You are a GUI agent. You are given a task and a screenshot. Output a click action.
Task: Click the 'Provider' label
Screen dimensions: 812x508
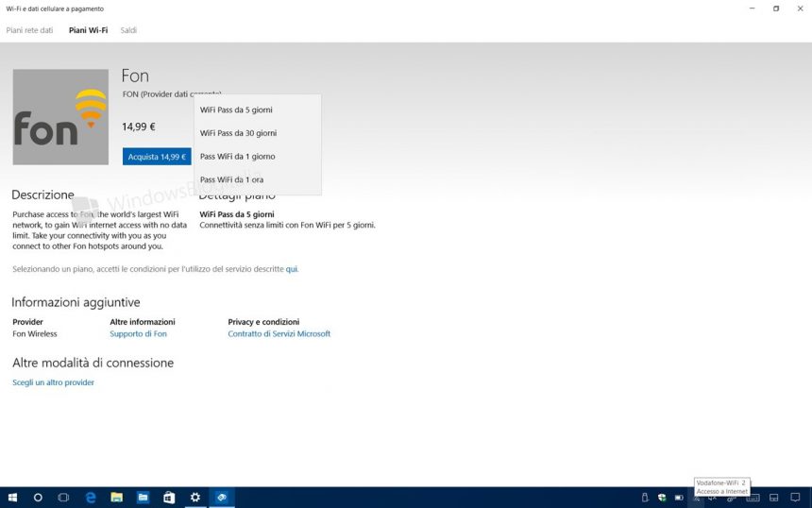click(x=28, y=322)
